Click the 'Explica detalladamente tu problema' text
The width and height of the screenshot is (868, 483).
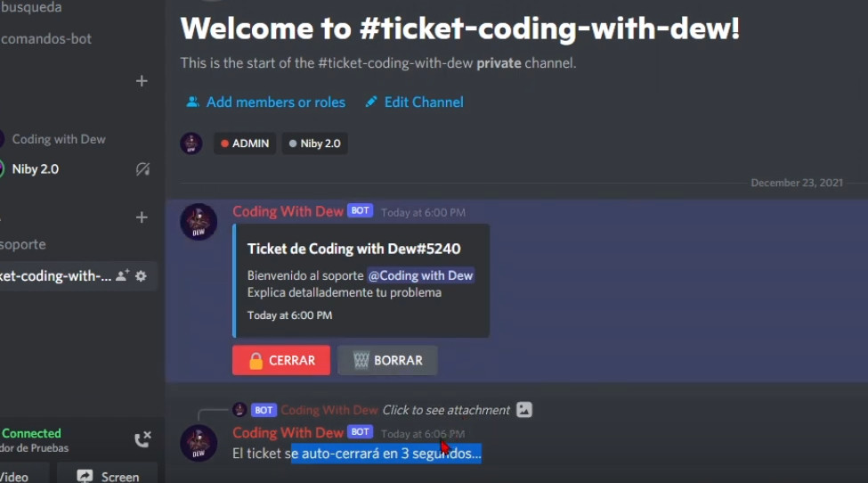345,292
